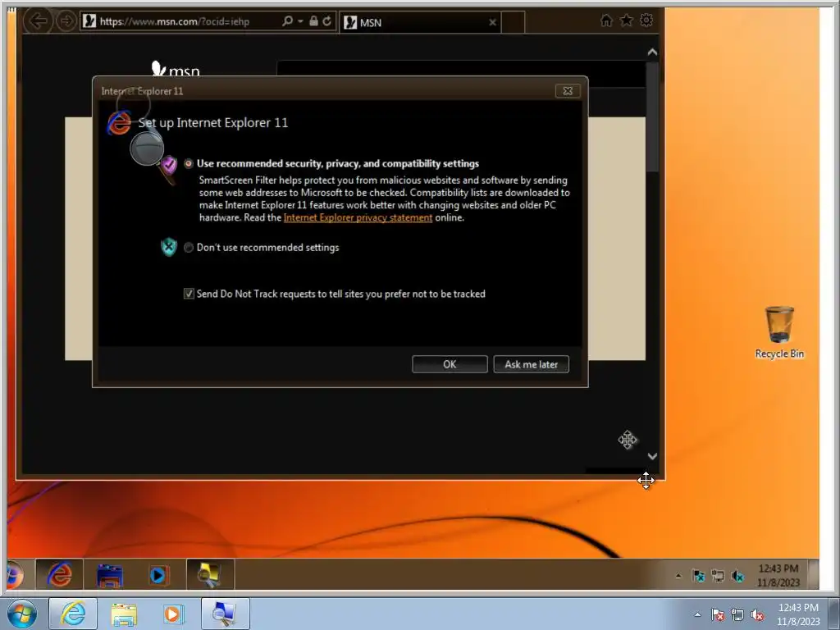Select 'Use recommended security, privacy' radio option
This screenshot has height=630, width=840.
189,163
